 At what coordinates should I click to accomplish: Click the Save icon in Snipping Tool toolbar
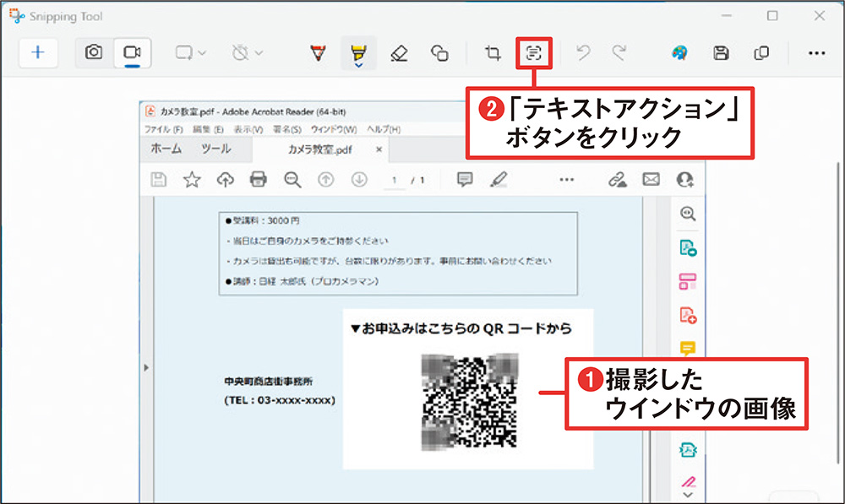(721, 52)
